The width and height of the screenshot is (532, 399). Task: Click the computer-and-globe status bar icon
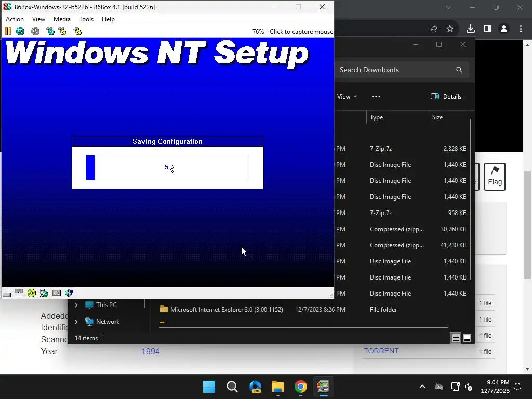[x=44, y=293]
